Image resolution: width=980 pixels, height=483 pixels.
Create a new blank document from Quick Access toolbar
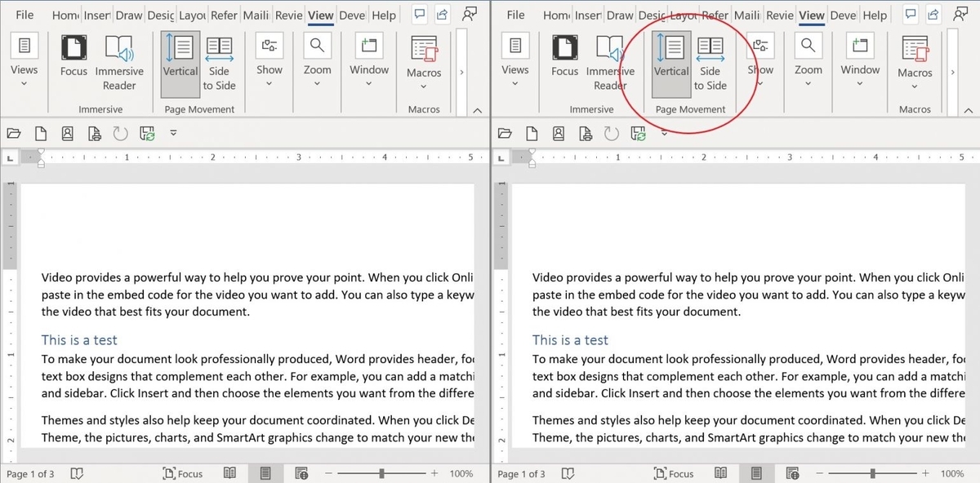click(41, 132)
